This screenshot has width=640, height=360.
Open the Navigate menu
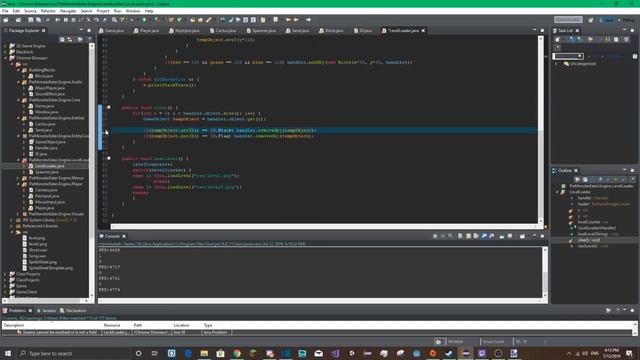[x=68, y=11]
